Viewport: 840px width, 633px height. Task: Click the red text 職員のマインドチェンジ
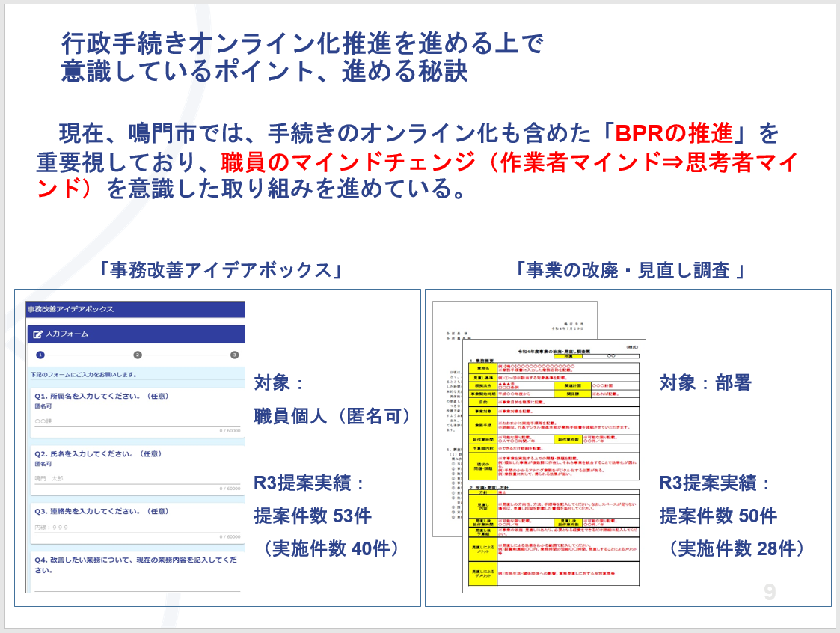click(x=349, y=162)
